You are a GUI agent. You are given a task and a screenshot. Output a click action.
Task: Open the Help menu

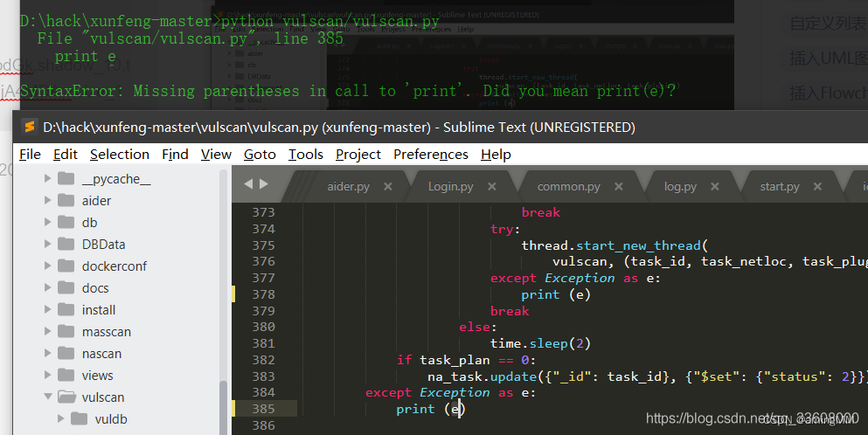coord(496,155)
